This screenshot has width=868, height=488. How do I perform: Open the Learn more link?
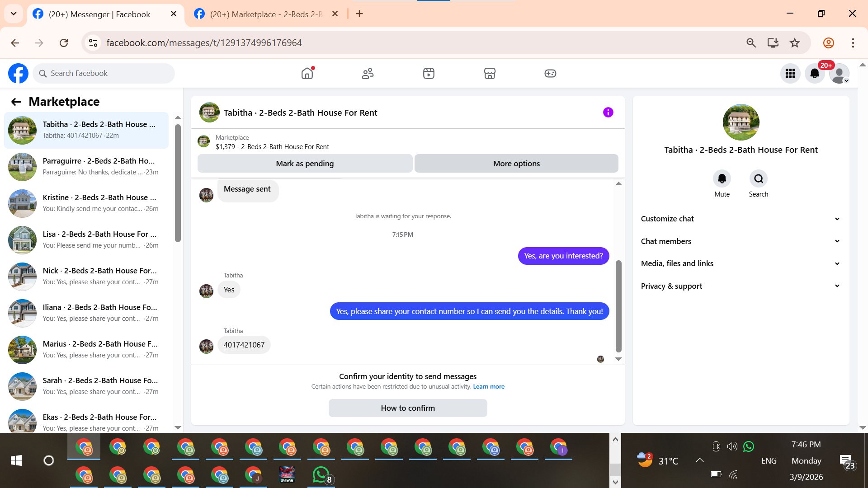pos(489,387)
